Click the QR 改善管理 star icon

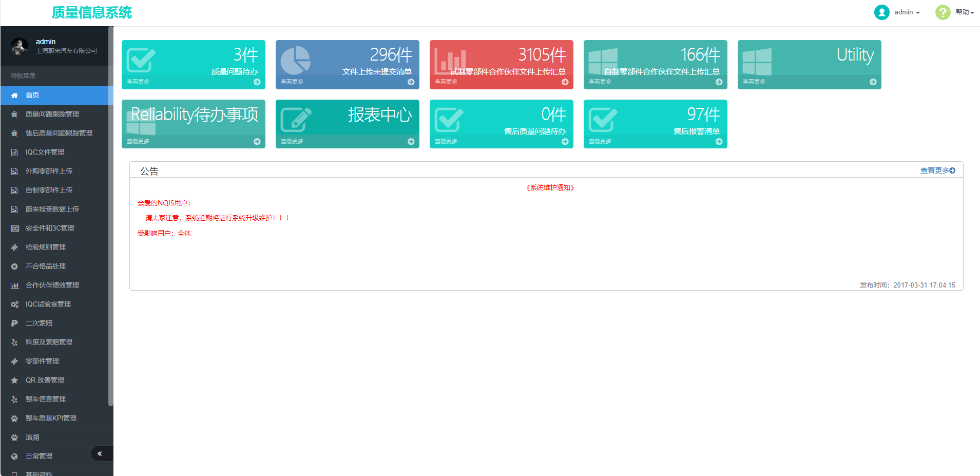click(14, 380)
